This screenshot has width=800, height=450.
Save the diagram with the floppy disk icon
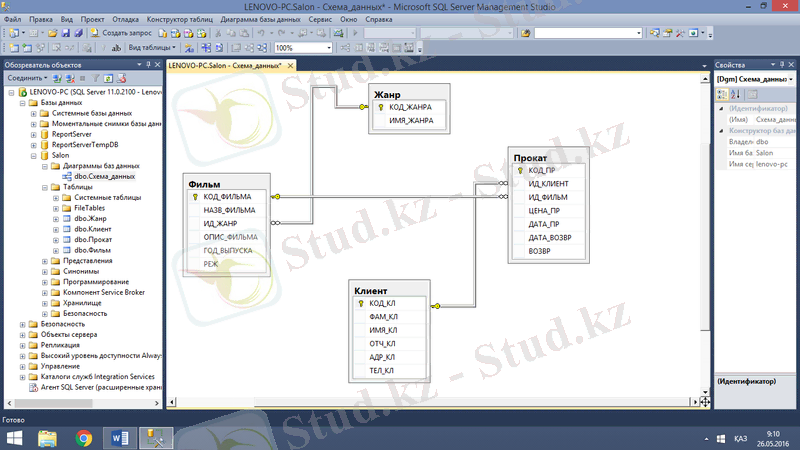coord(65,33)
